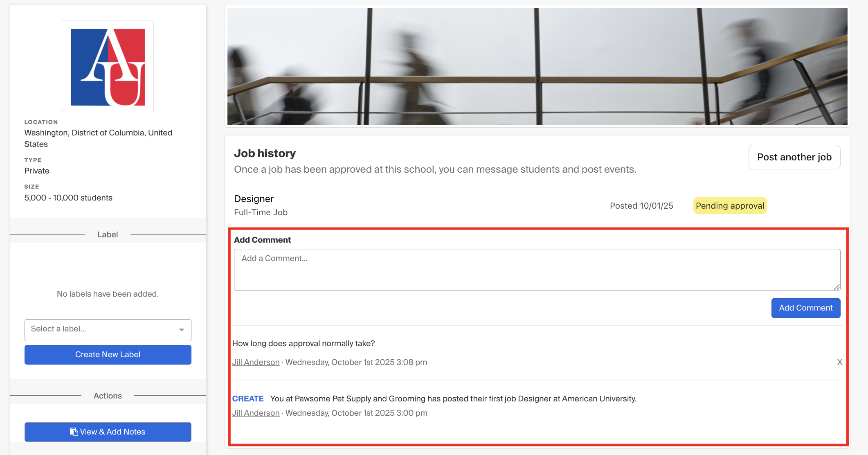Click the notes icon on View & Add Notes
Viewport: 868px width, 455px height.
click(74, 432)
